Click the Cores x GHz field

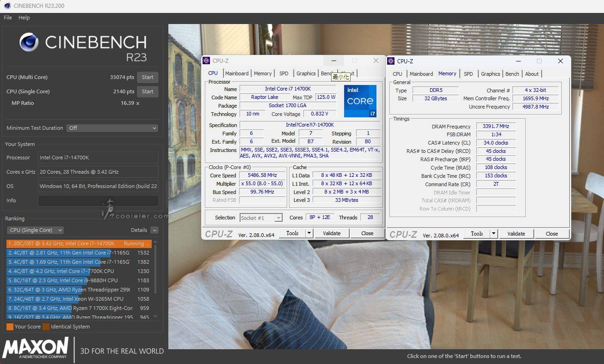point(98,172)
